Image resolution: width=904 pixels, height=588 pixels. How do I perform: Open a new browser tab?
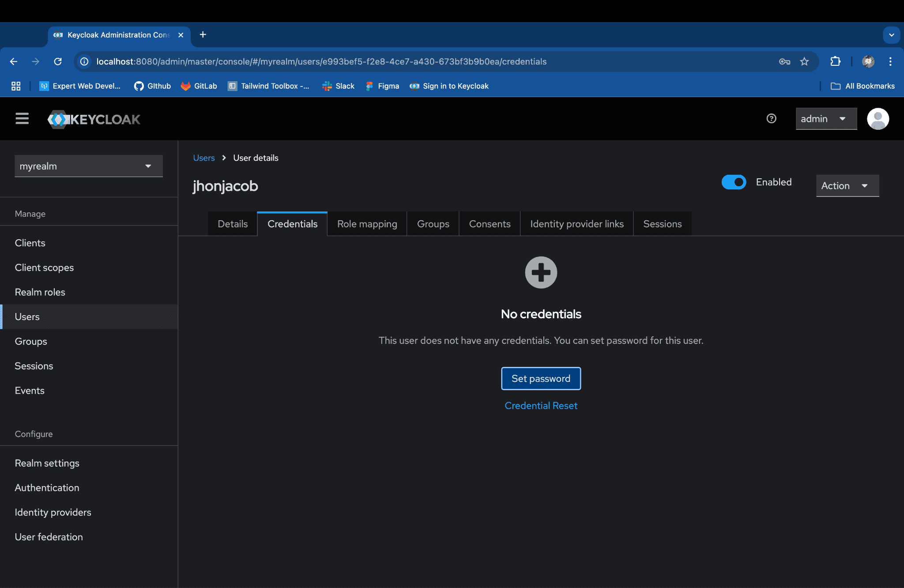coord(203,34)
